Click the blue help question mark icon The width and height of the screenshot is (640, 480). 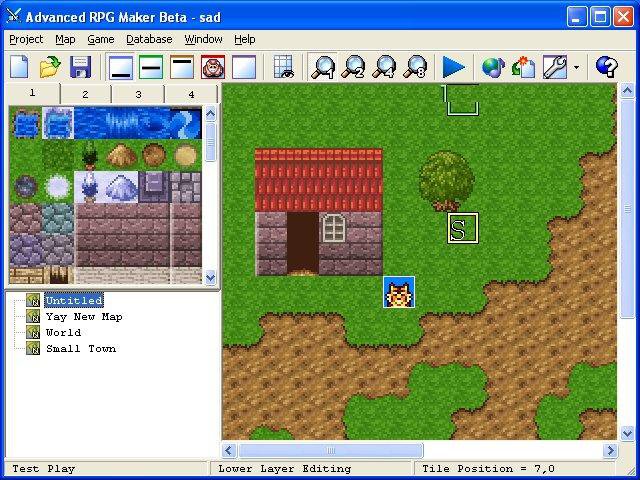[606, 67]
